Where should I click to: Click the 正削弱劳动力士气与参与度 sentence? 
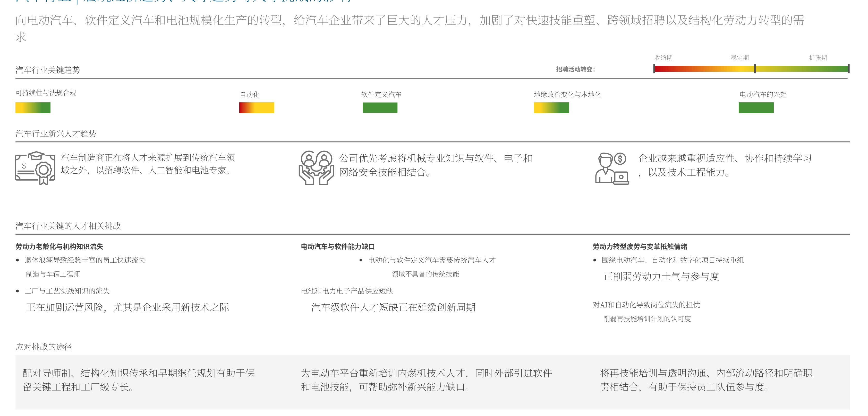[x=661, y=277]
